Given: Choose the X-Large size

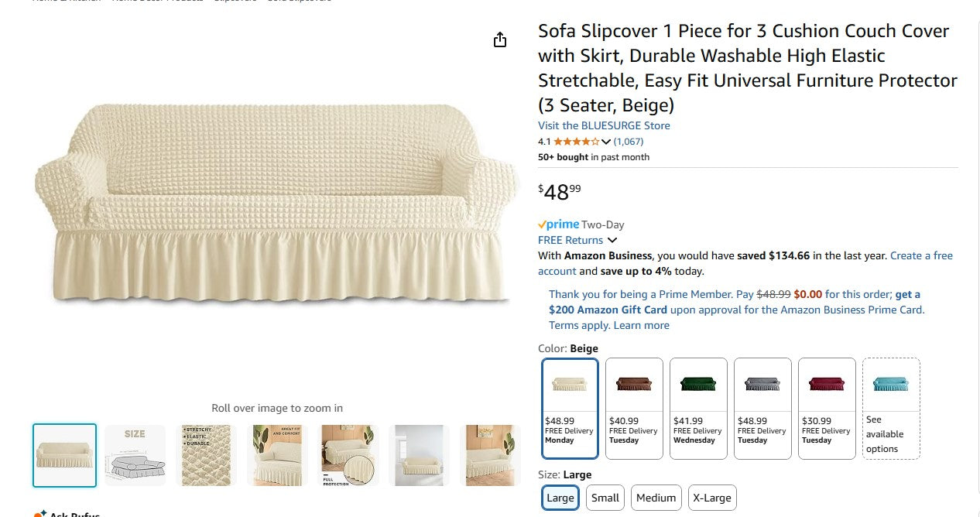Looking at the screenshot, I should tap(711, 498).
